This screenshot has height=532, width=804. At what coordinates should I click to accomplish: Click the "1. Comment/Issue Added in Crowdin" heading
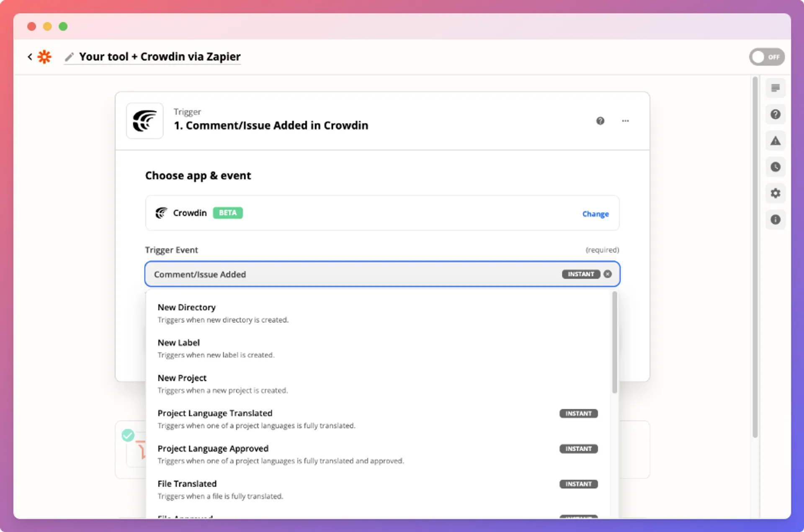271,126
